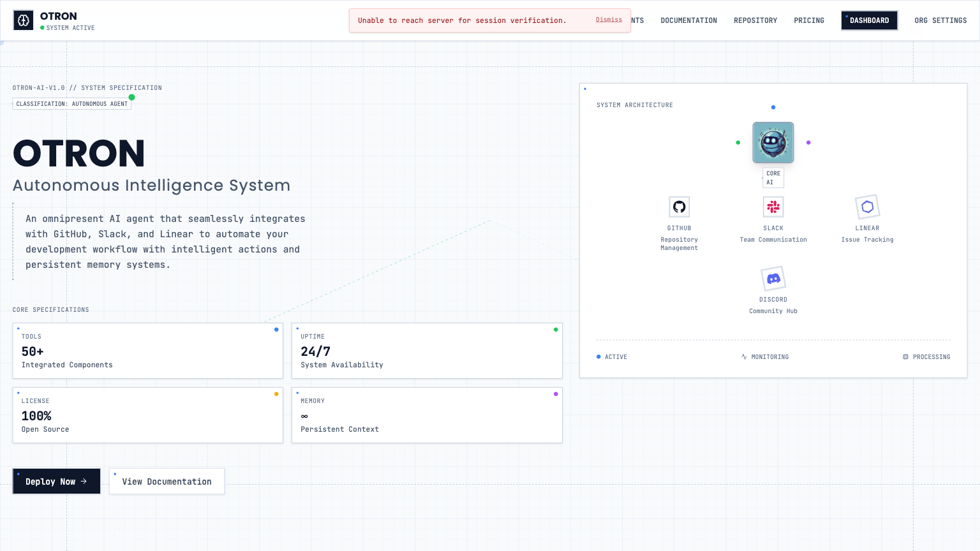This screenshot has width=980, height=551.
Task: Select the Slack integration icon
Action: (773, 207)
